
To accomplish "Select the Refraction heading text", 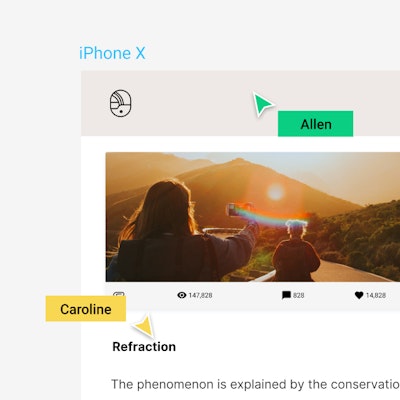I will [144, 347].
